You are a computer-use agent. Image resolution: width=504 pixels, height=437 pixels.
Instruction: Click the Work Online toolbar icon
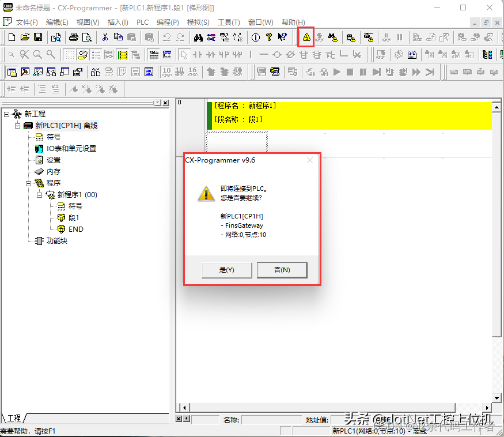click(x=306, y=37)
